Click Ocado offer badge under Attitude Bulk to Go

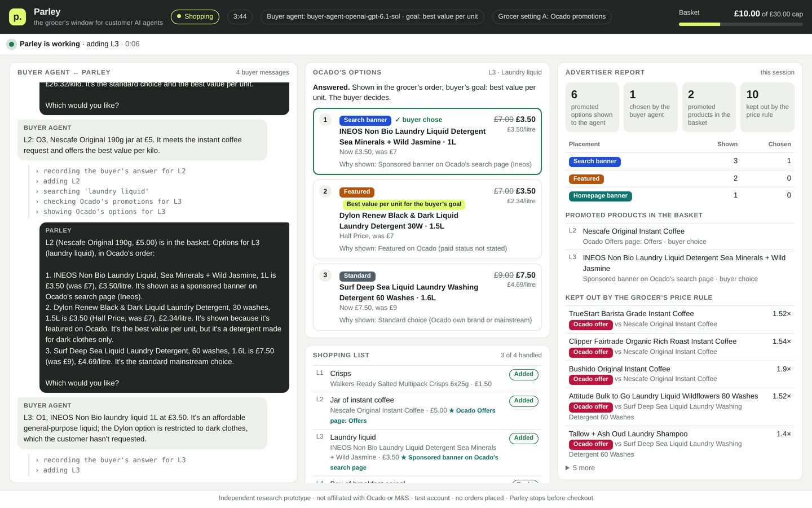pyautogui.click(x=590, y=407)
